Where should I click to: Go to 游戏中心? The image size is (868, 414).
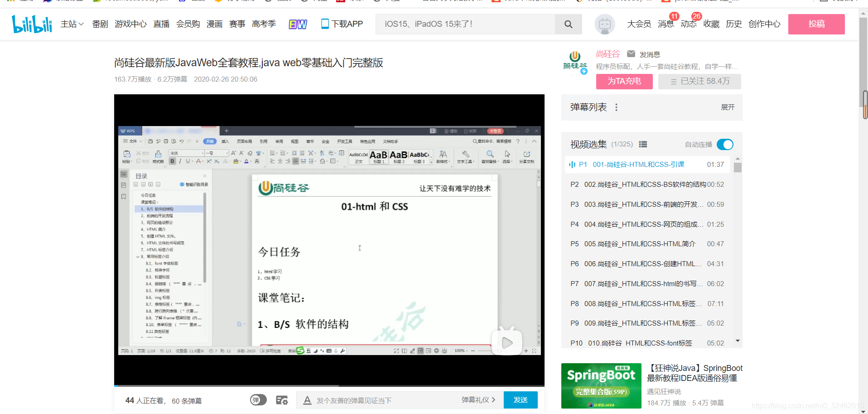130,24
